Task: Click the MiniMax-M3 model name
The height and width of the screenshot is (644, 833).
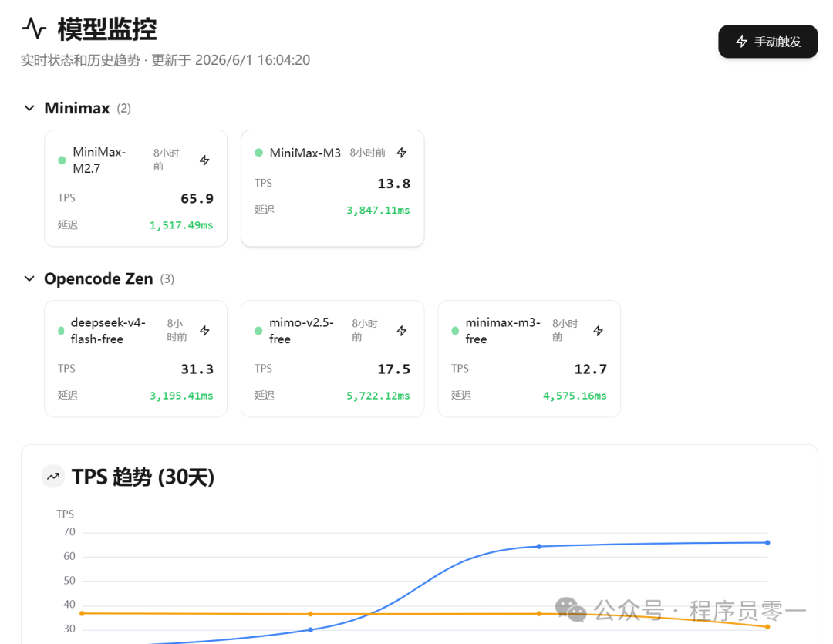Action: pos(305,153)
